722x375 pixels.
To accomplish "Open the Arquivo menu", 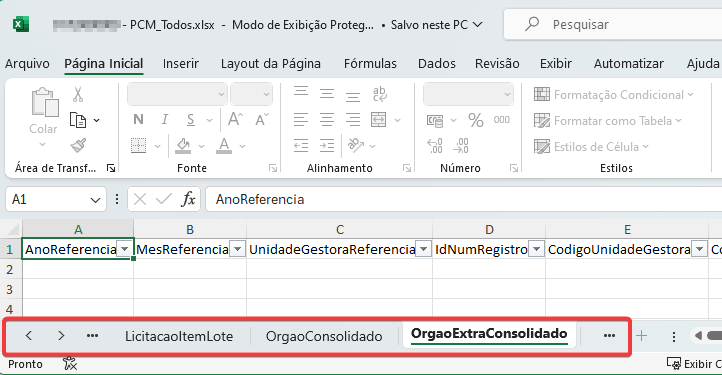I will (27, 64).
